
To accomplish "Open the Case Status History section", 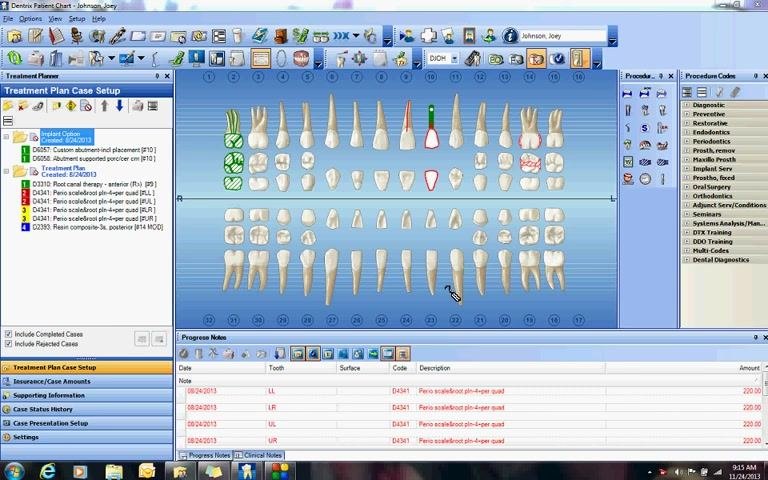I will point(87,409).
